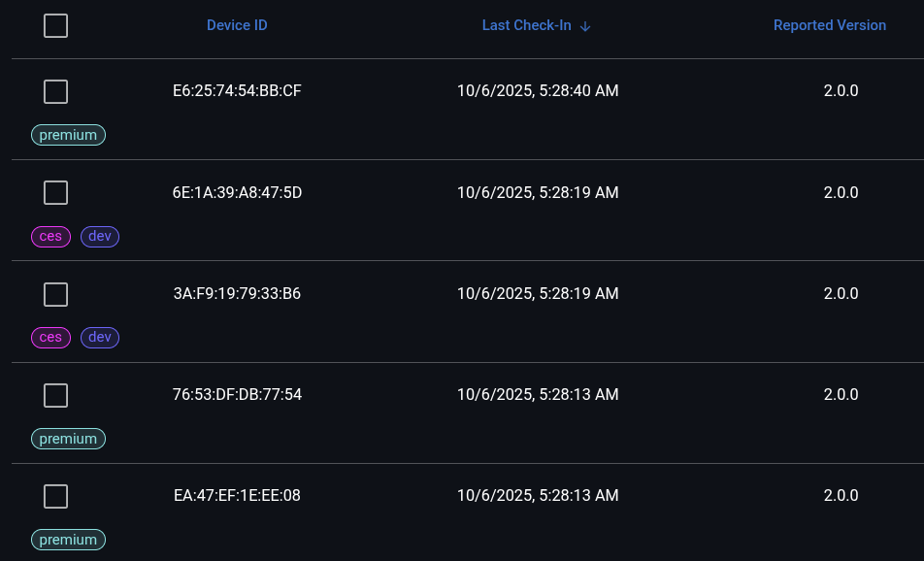
Task: Open device ID E6:25:74:54:BB:CF
Action: click(237, 91)
